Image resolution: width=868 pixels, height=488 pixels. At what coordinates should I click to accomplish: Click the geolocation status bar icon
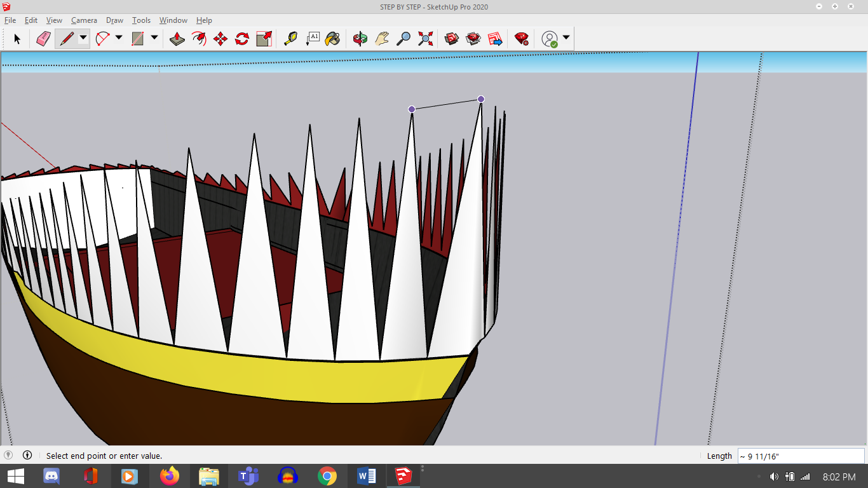point(8,455)
